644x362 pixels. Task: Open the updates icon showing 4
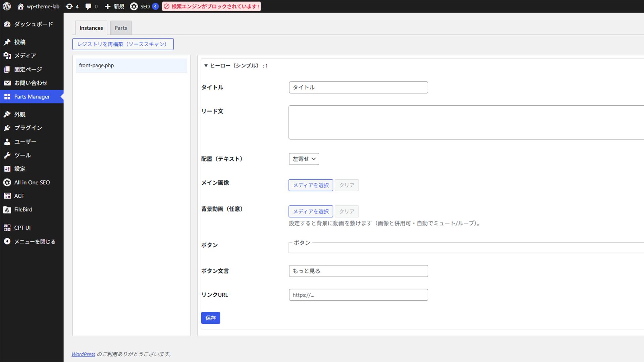coord(69,6)
